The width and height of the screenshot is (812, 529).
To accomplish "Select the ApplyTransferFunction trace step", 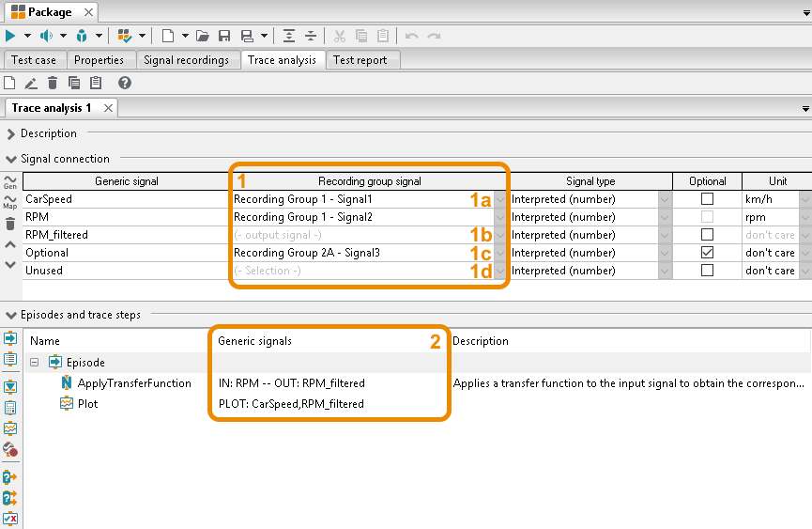I will [134, 382].
